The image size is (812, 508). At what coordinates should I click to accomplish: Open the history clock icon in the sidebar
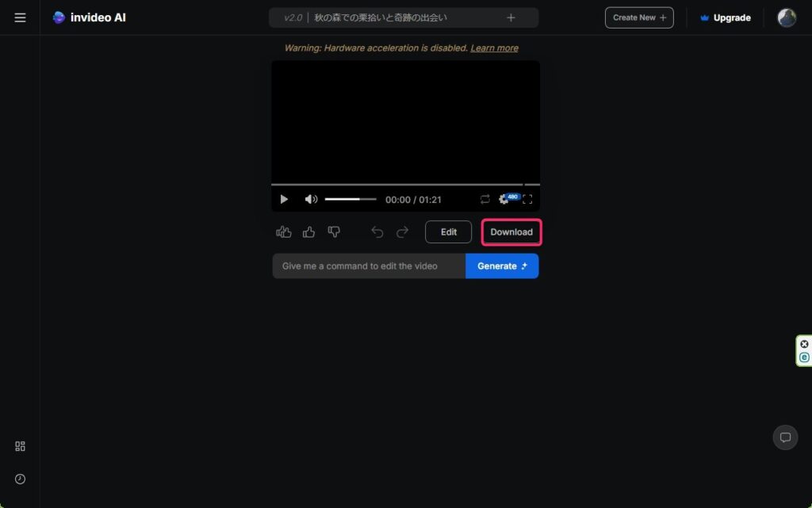[21, 479]
